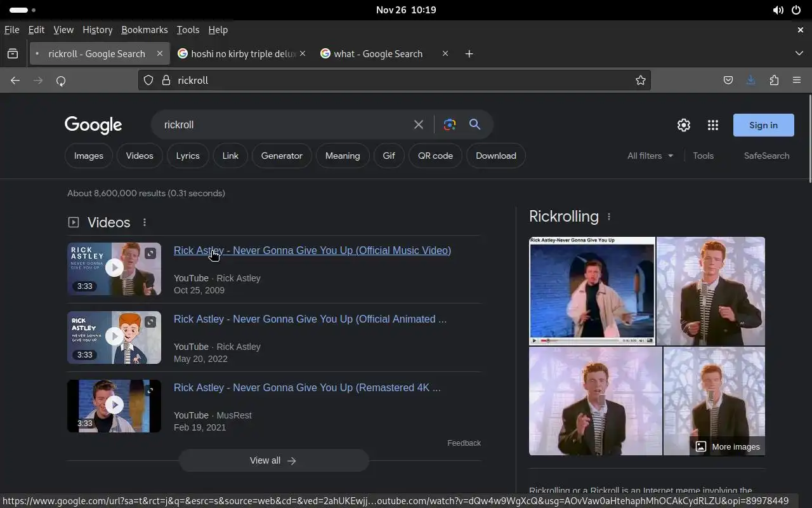The width and height of the screenshot is (812, 508).
Task: Open the Official Music Video link
Action: click(x=312, y=250)
